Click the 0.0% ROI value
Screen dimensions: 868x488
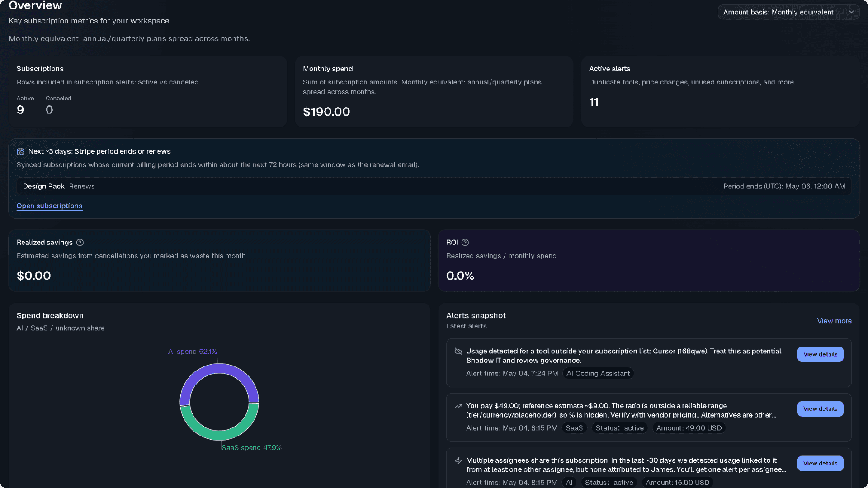click(x=460, y=276)
